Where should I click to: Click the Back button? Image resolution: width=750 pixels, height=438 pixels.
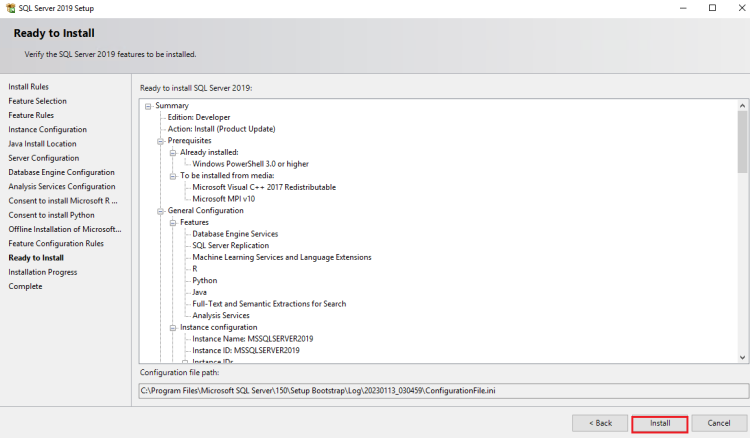coord(600,424)
